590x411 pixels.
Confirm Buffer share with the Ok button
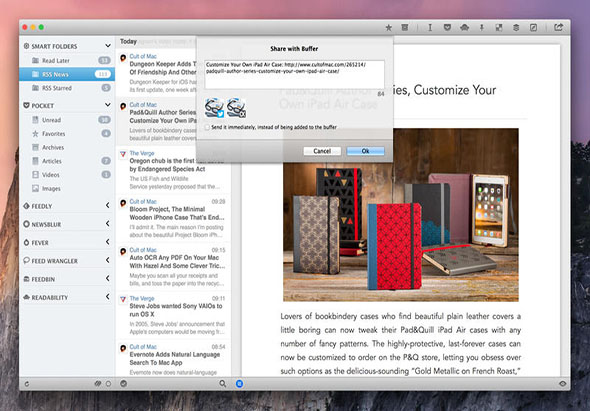tap(365, 151)
